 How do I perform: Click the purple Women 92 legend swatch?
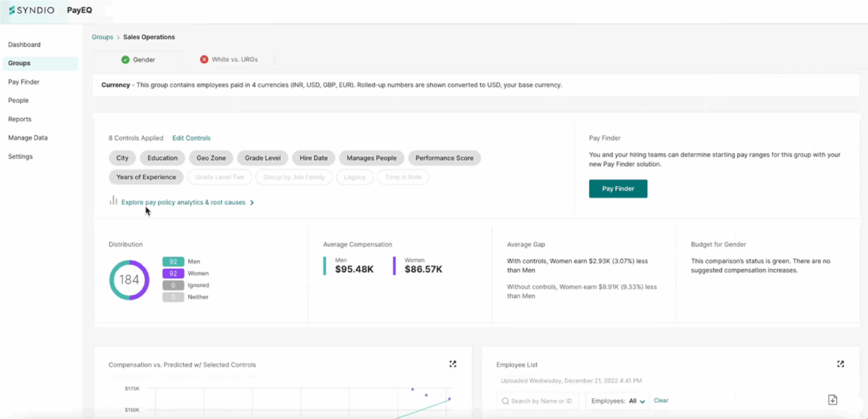(x=173, y=273)
